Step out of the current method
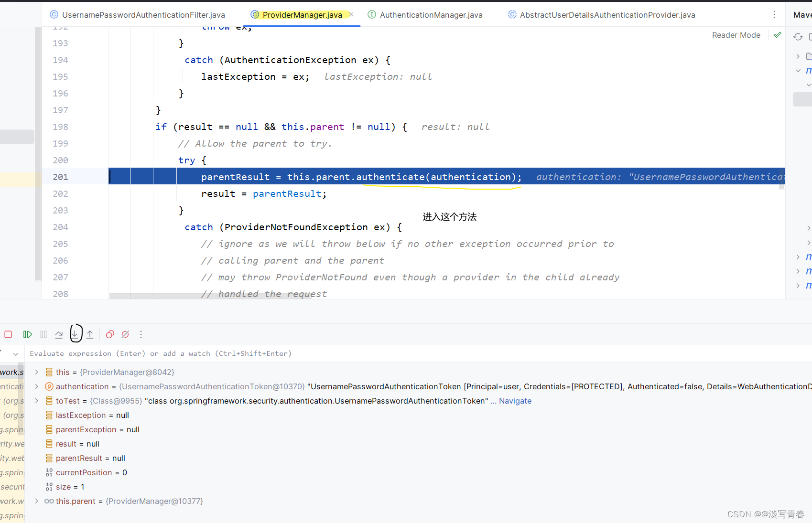The image size is (812, 523). (90, 334)
